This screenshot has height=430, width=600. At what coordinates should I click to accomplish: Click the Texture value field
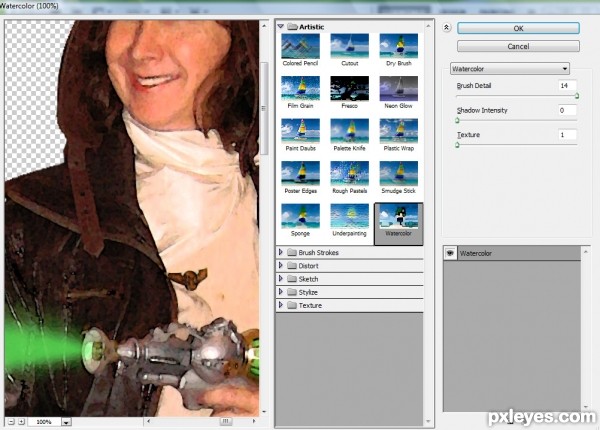[x=567, y=135]
